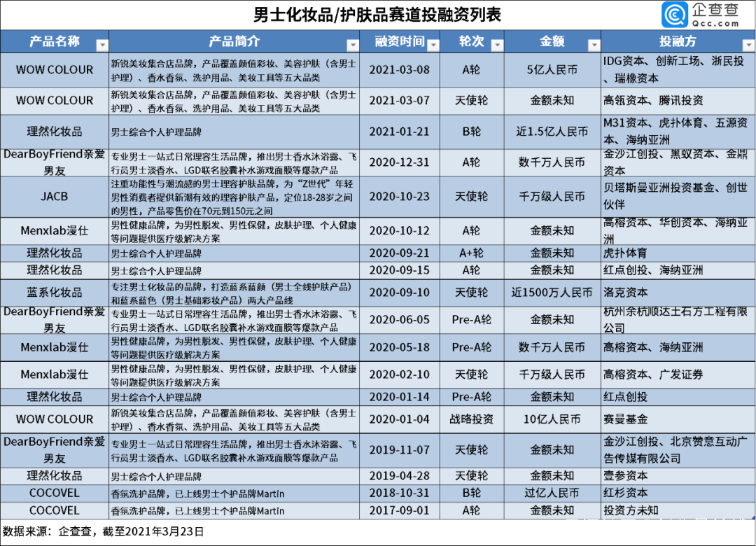Select the round cell A+轮

[472, 253]
